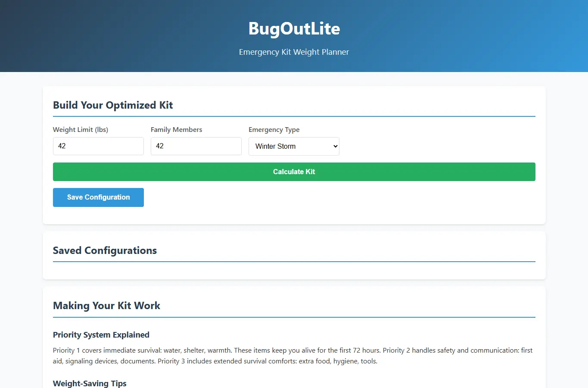
Task: Click the Saved Configurations heading
Action: 105,250
